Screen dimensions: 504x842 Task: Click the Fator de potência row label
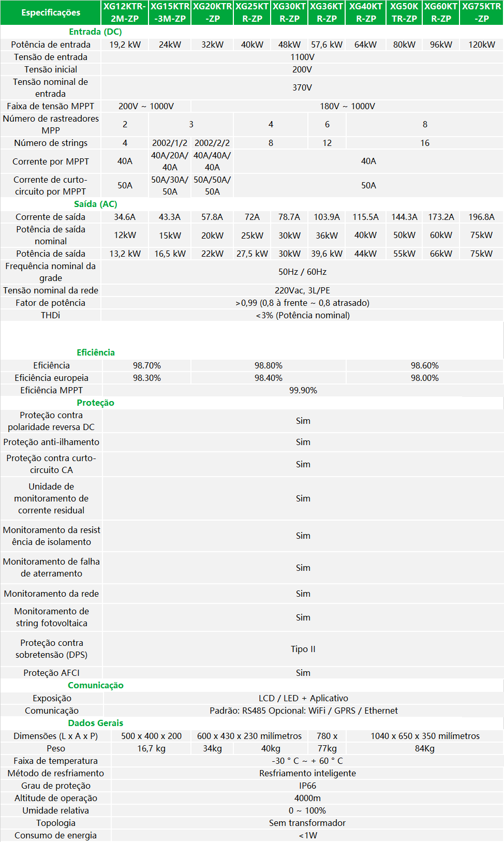pyautogui.click(x=51, y=303)
